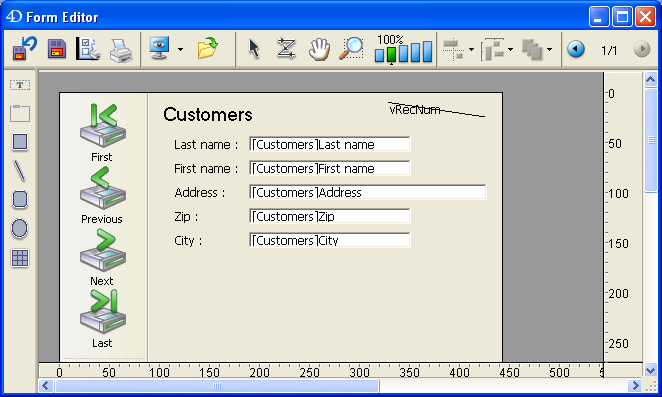Set zoom level with the 100% bars

pos(403,49)
